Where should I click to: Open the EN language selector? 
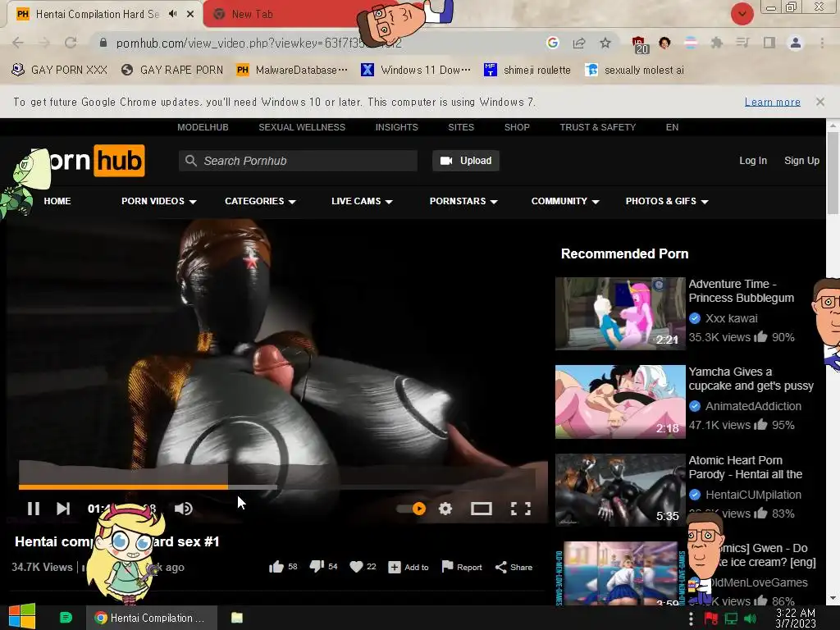click(x=672, y=127)
